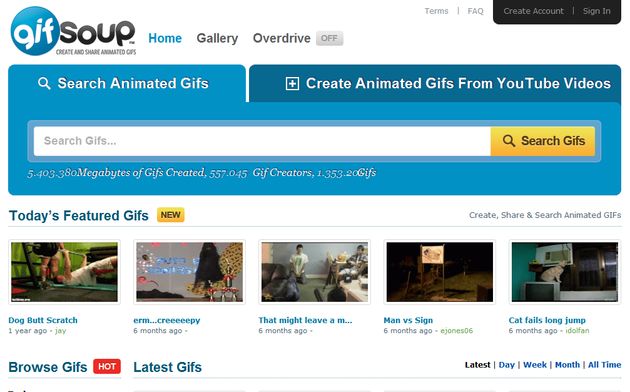Viewport: 630px width, 392px height.
Task: Filter Latest Gifs by Day
Action: click(x=507, y=365)
